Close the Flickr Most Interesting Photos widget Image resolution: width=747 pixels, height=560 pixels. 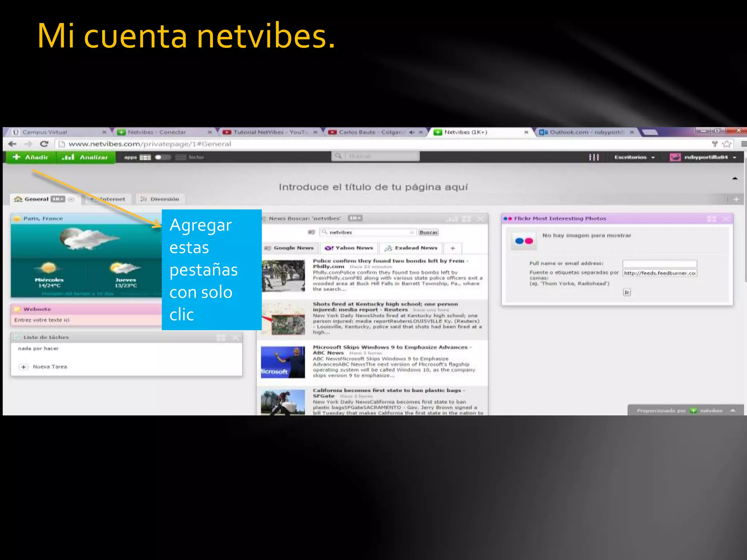click(x=726, y=219)
